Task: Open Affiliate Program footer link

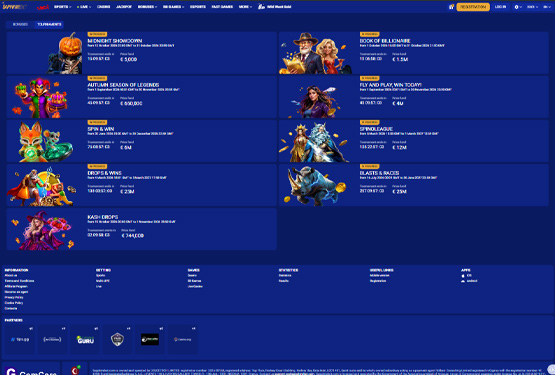Action: point(16,286)
